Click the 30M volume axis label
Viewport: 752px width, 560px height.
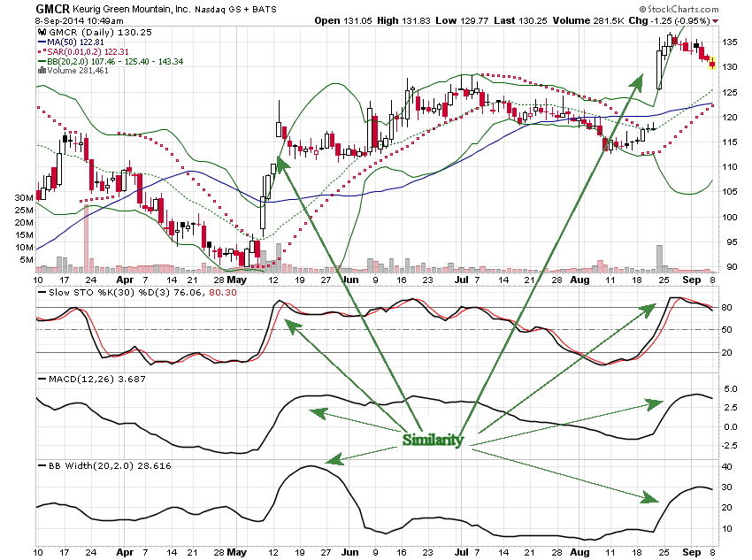pyautogui.click(x=24, y=197)
